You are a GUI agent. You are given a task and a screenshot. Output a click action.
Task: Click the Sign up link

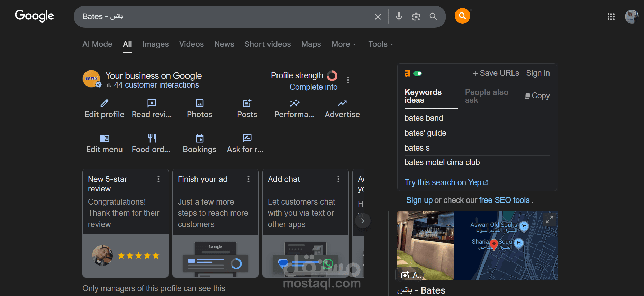tap(419, 200)
